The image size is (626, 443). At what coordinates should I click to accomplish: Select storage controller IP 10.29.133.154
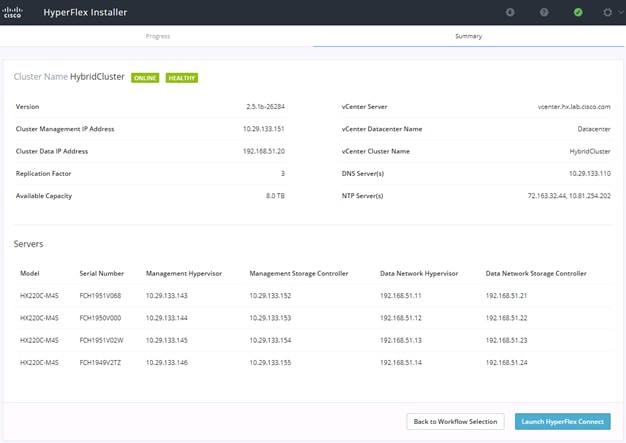[x=270, y=340]
